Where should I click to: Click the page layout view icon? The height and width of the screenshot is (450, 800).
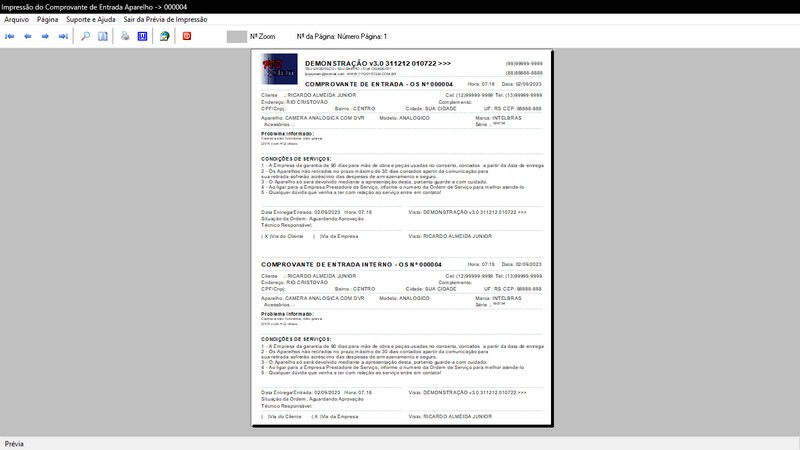click(103, 36)
